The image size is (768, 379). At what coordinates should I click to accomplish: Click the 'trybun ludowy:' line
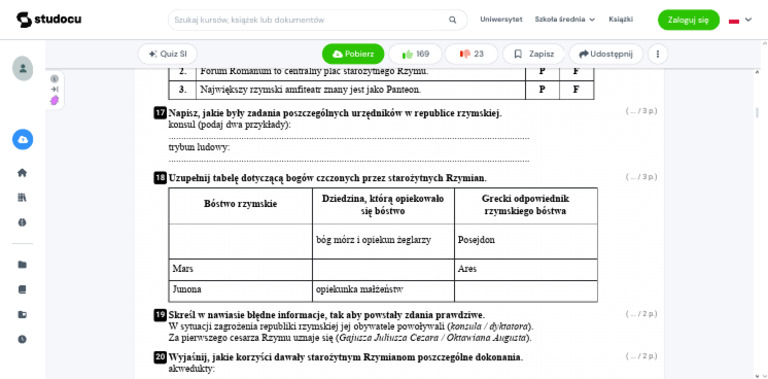coord(199,147)
